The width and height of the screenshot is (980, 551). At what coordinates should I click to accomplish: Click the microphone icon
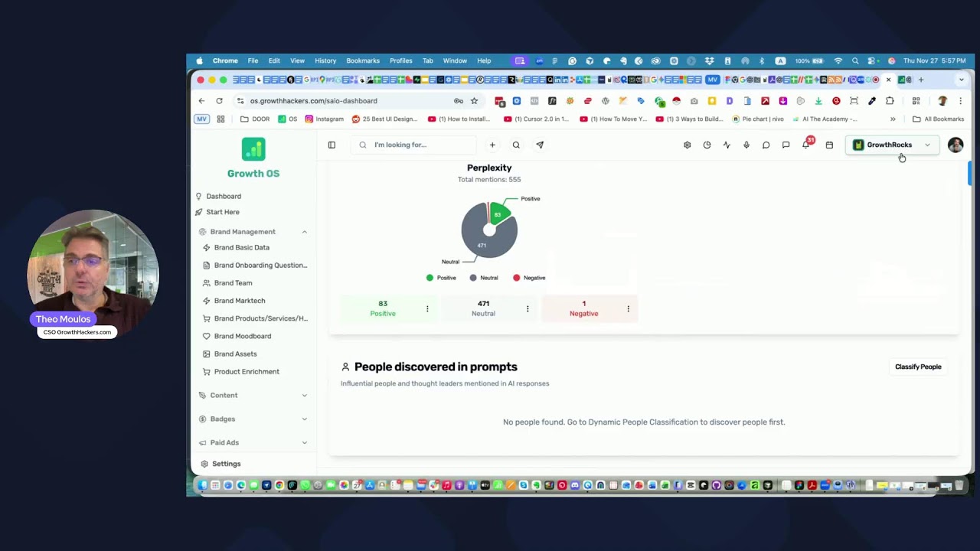[746, 145]
